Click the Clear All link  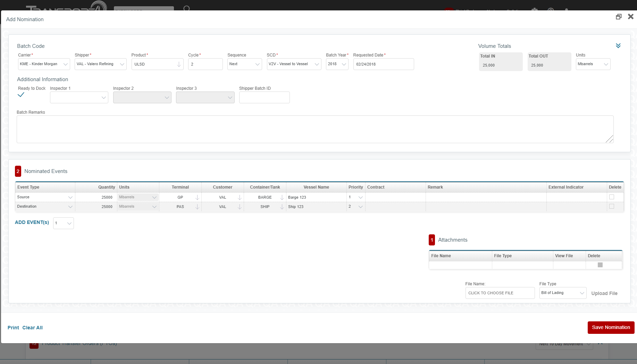[x=33, y=328]
